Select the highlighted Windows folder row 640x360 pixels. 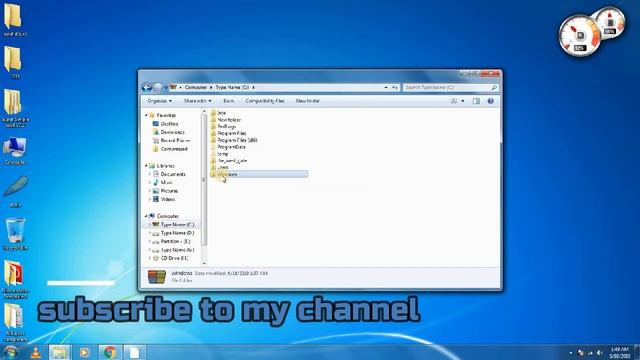259,174
